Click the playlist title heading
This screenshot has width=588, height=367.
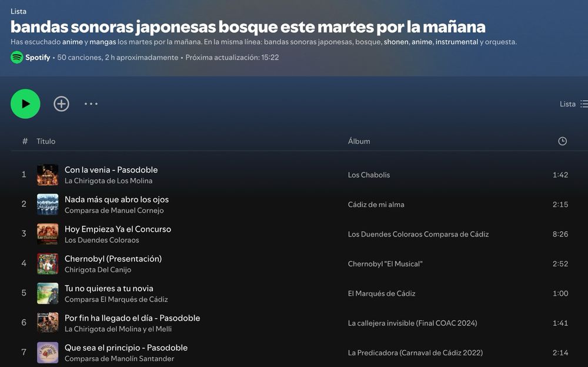point(248,26)
